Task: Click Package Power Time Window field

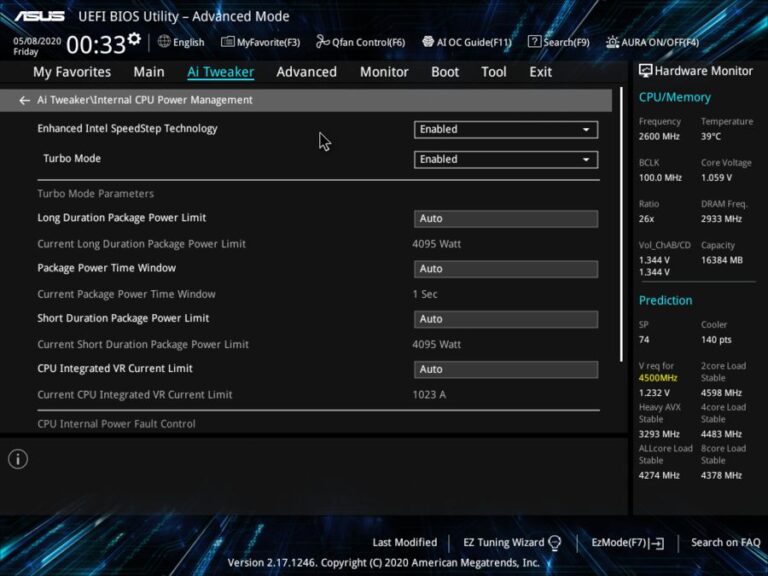Action: click(x=506, y=269)
